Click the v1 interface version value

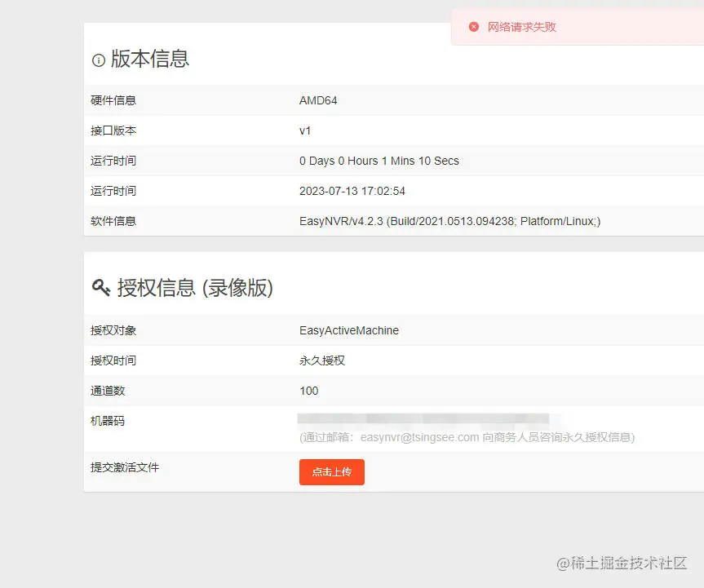click(x=305, y=130)
